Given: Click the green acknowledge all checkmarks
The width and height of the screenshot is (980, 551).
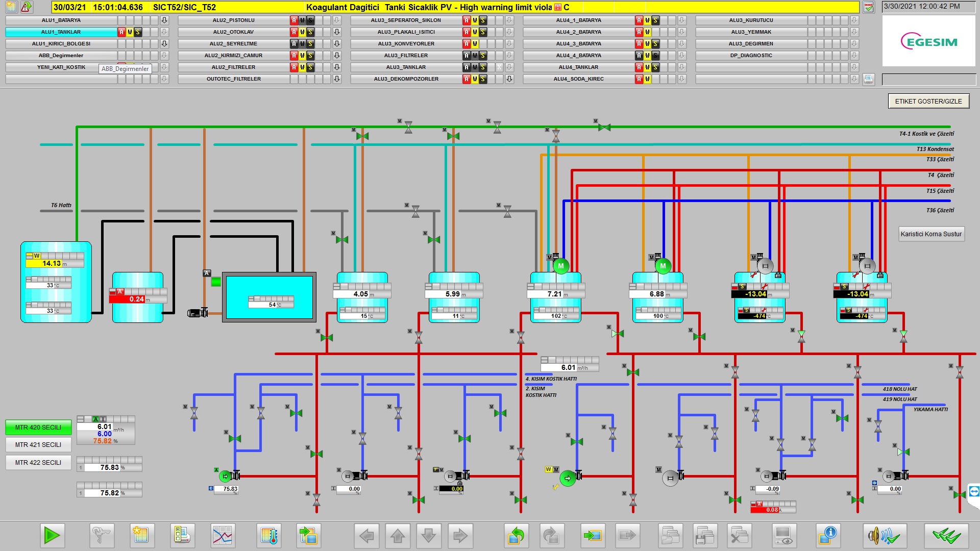Looking at the screenshot, I should tap(946, 536).
